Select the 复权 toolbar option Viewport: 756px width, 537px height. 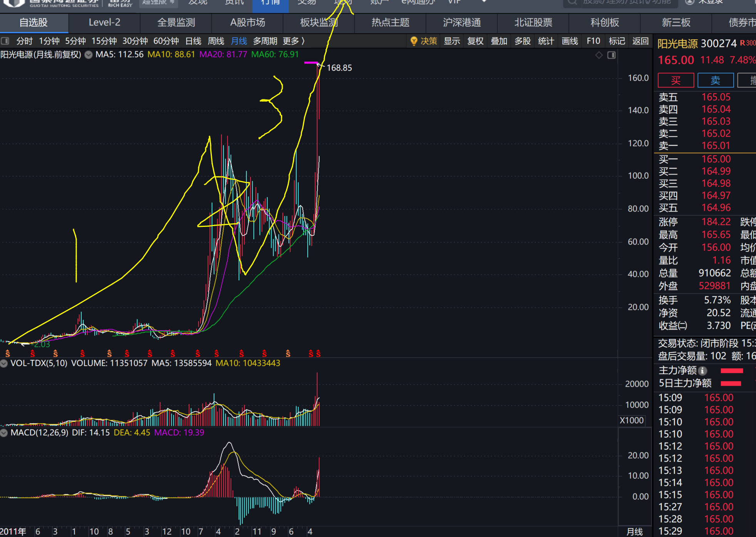[475, 41]
